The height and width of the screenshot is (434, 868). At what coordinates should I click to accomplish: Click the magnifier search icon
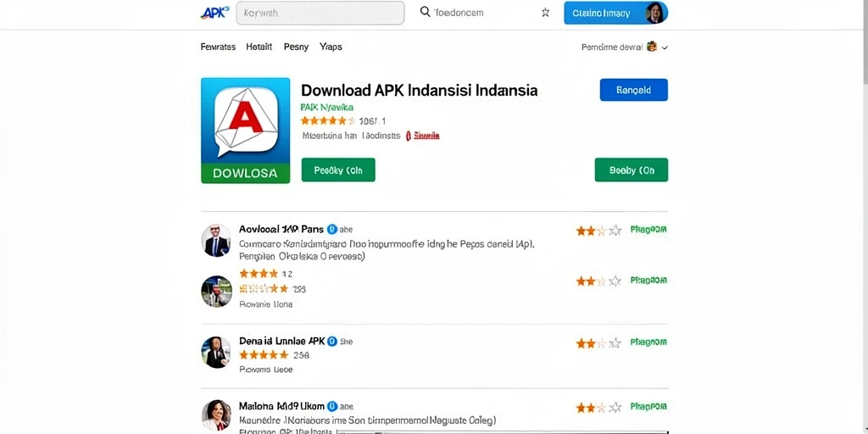[x=426, y=12]
